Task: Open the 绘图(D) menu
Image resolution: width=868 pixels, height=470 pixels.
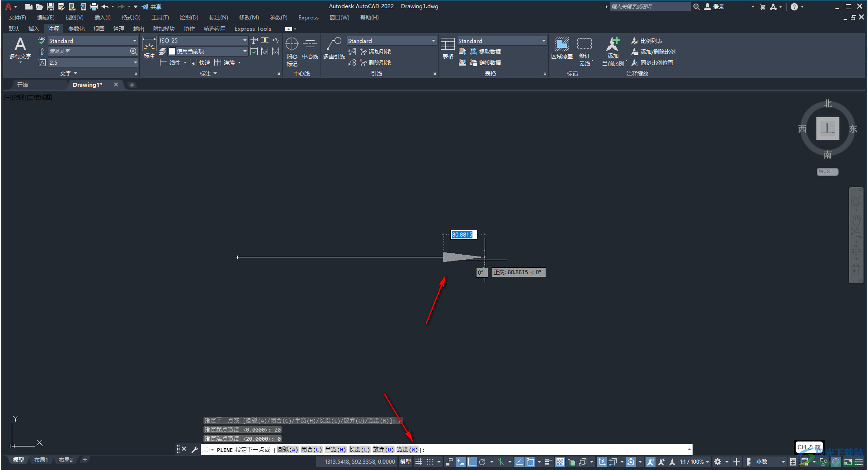Action: (189, 18)
